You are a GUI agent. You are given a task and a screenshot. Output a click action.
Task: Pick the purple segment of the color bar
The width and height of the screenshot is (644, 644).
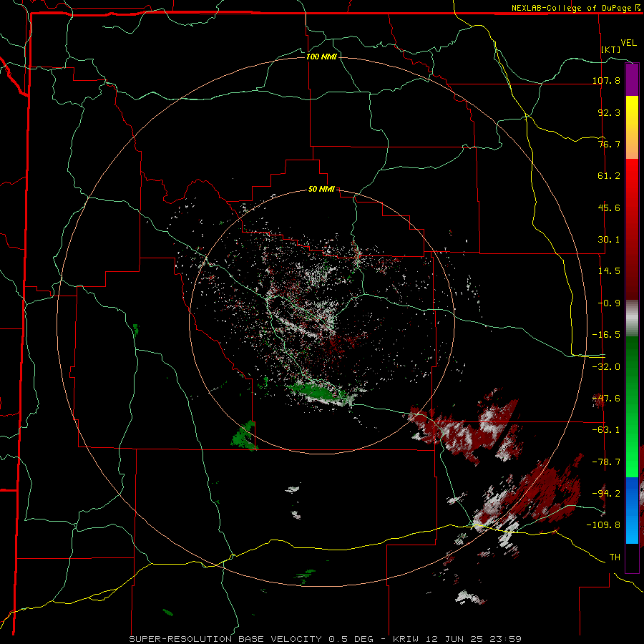(632, 79)
